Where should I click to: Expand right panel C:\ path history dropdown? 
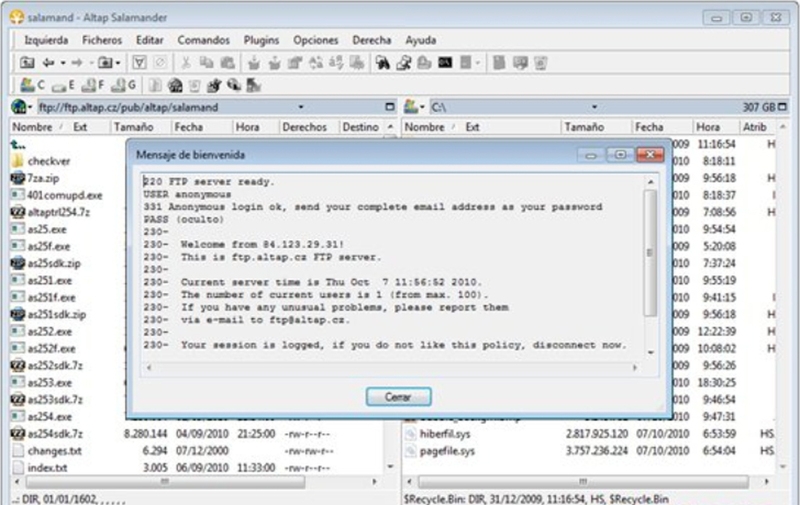click(594, 107)
